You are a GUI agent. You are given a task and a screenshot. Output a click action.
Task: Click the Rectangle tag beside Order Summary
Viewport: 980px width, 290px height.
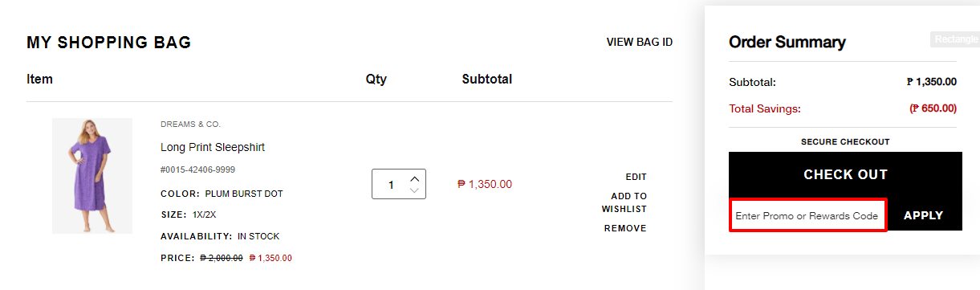coord(954,39)
